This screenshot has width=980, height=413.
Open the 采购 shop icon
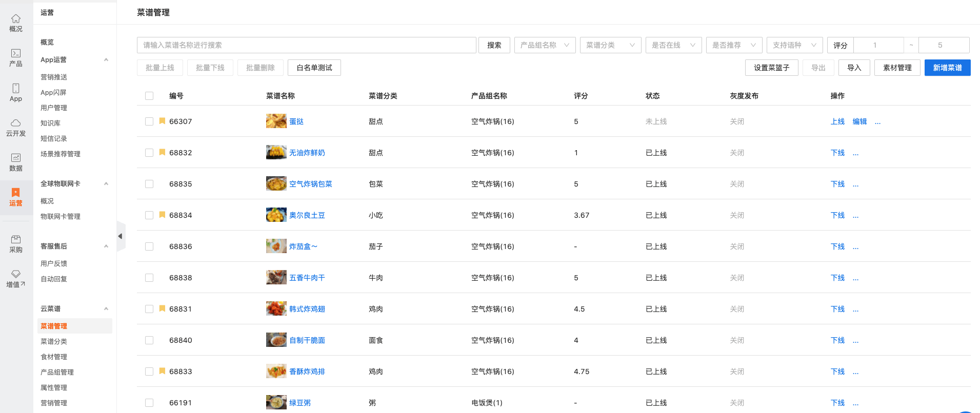pos(16,244)
